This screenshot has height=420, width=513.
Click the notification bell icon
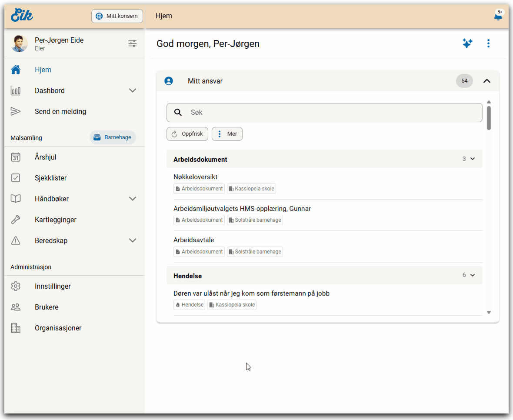coord(498,16)
